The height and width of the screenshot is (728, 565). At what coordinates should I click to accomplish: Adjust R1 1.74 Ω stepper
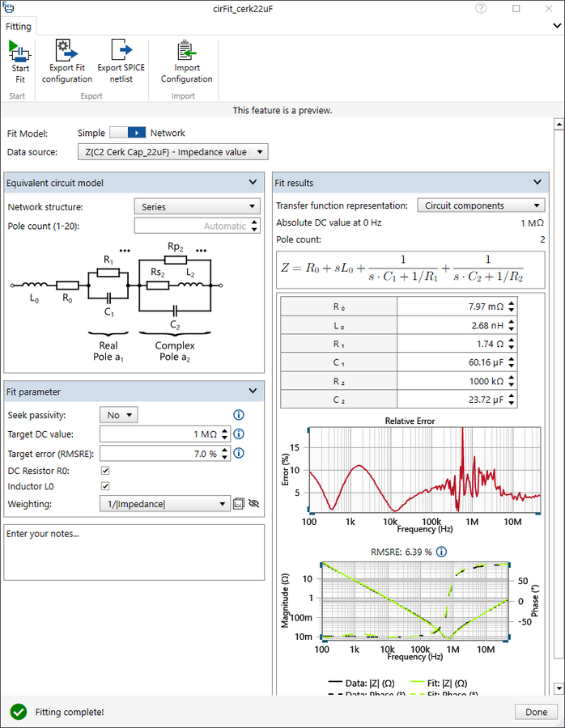click(512, 344)
